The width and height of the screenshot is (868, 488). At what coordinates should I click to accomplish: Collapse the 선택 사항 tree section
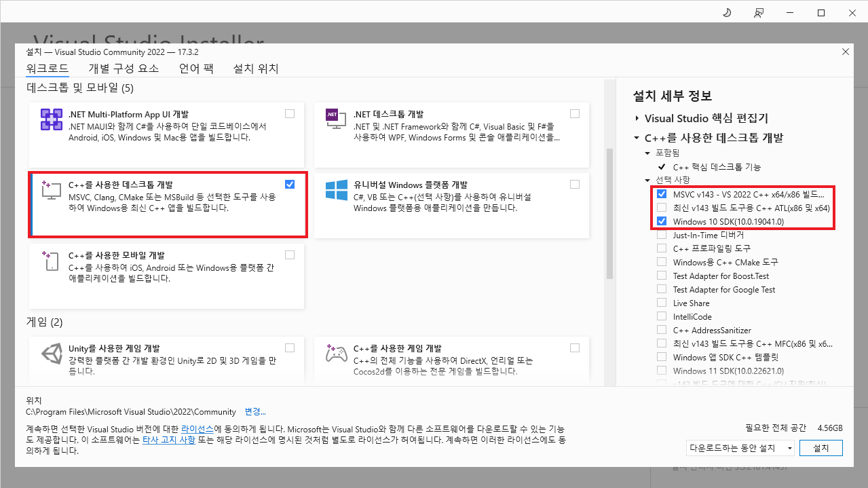tap(648, 180)
